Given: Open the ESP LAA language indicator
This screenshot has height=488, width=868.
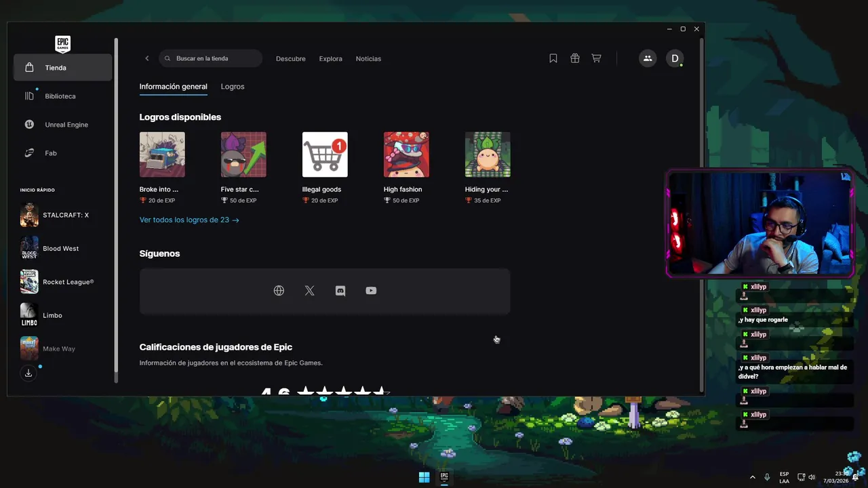Looking at the screenshot, I should (x=784, y=477).
